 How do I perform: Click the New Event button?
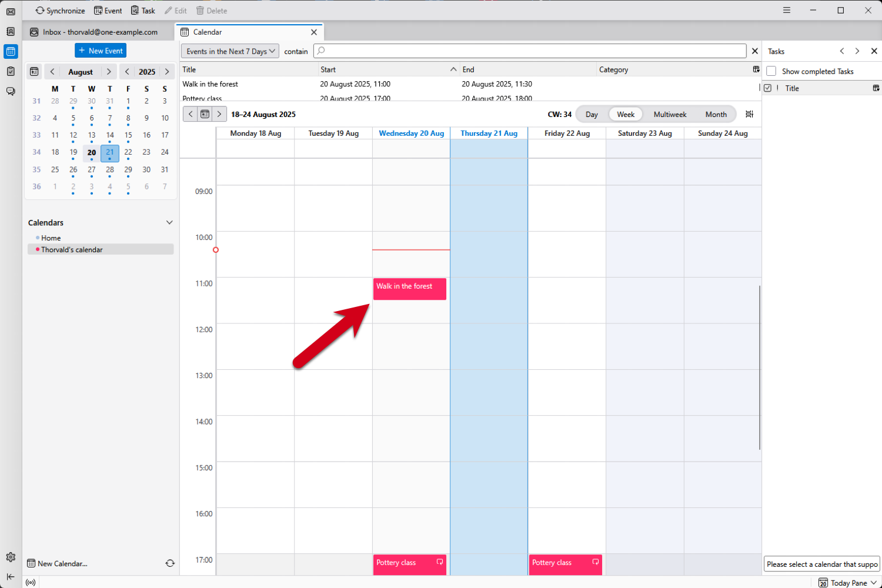click(100, 51)
